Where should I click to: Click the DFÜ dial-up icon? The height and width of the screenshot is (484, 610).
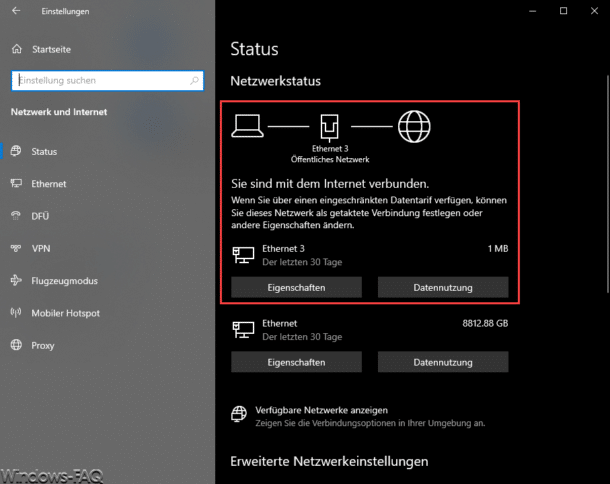[16, 216]
